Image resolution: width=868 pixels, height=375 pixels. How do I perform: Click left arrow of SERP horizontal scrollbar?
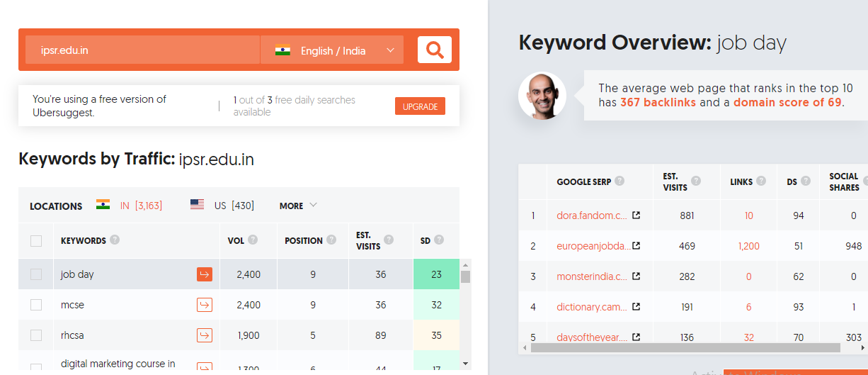click(525, 348)
